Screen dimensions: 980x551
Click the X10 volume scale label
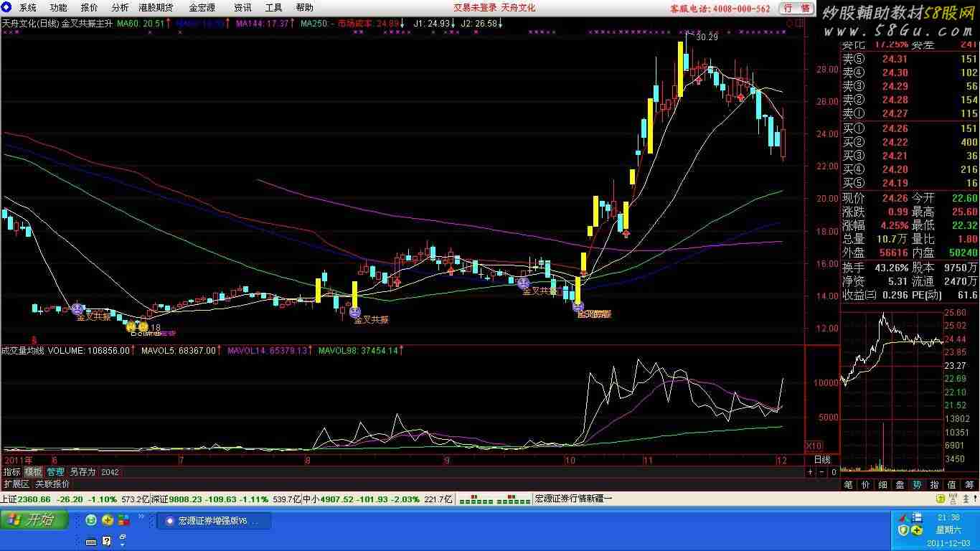coord(814,446)
